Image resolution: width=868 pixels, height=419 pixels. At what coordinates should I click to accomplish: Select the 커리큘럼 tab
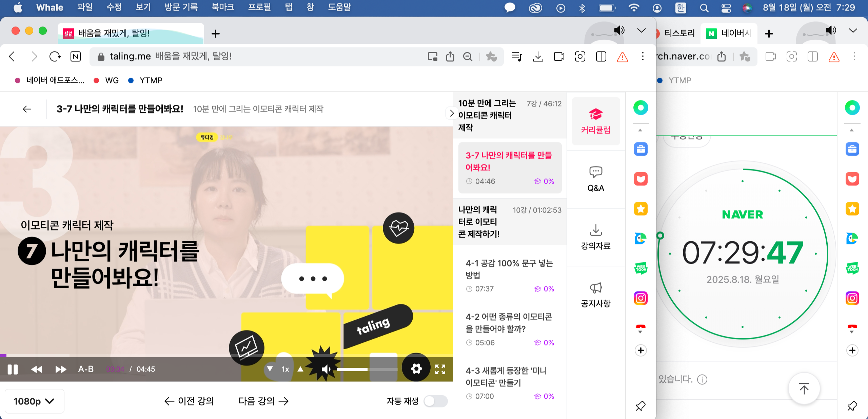pyautogui.click(x=595, y=121)
